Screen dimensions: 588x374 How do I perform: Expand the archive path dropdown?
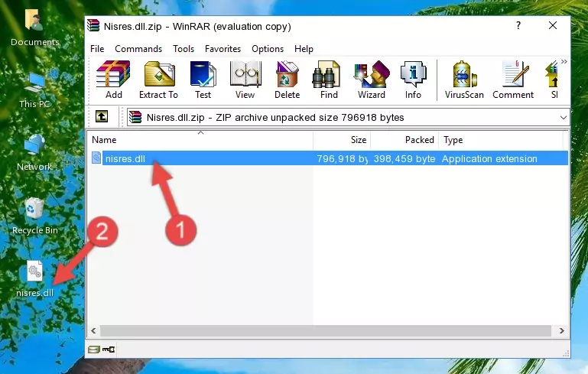tap(564, 118)
